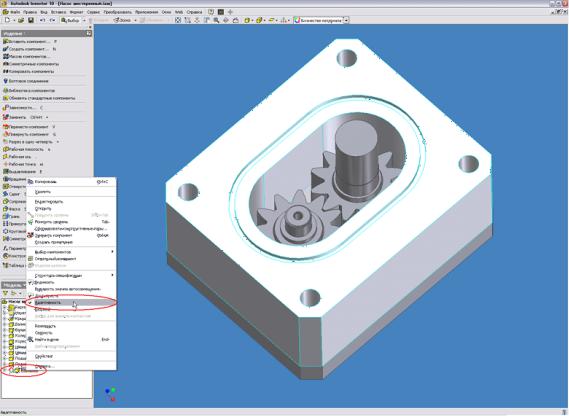
Task: Toggle Видимость значка автосовмещения entry
Action: [x=71, y=289]
